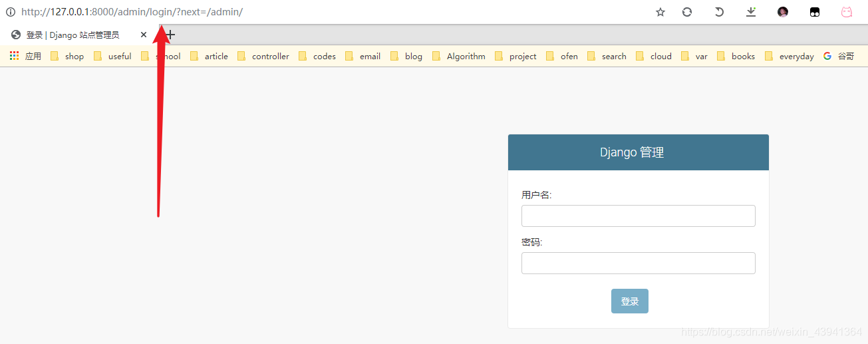This screenshot has height=344, width=868.
Task: Click the address bar URL text
Action: (132, 12)
